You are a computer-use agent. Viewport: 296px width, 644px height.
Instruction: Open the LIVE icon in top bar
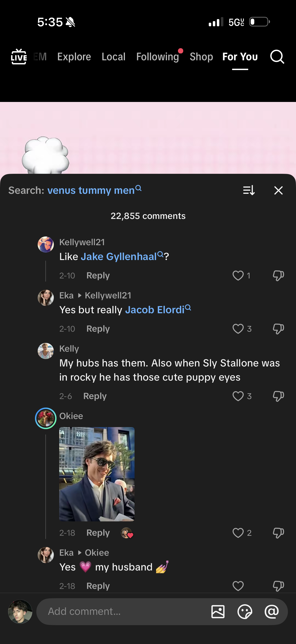pyautogui.click(x=19, y=57)
